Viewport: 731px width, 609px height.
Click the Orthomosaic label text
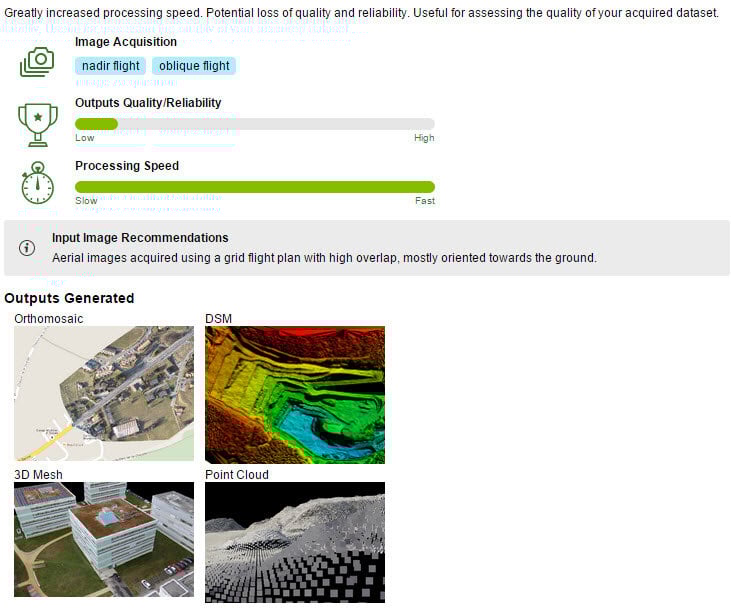coord(49,319)
